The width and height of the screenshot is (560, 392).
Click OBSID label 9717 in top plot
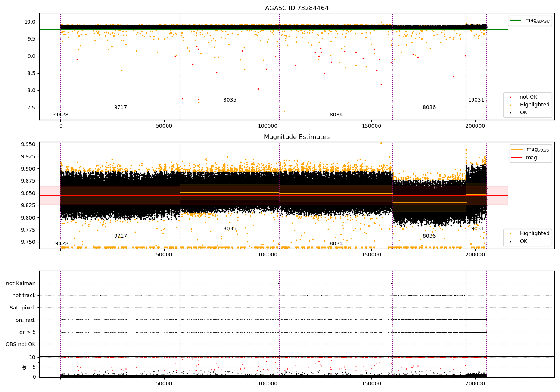click(121, 108)
